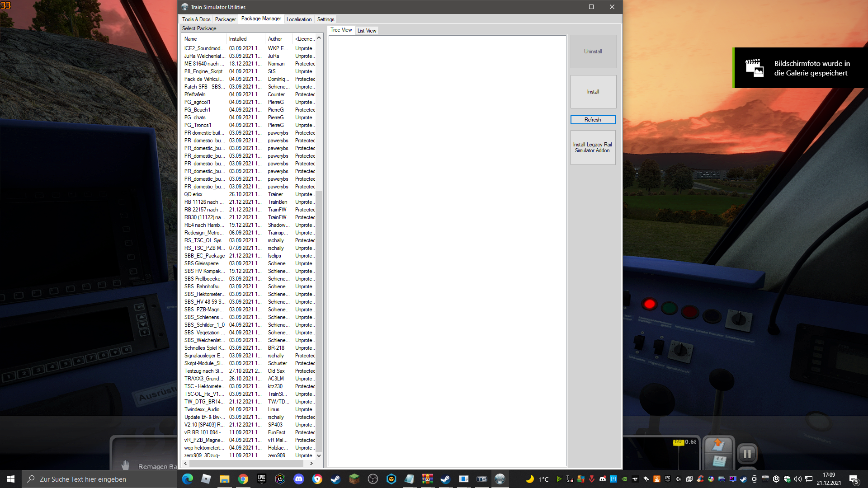Open Discord from the taskbar
868x488 pixels.
(299, 479)
